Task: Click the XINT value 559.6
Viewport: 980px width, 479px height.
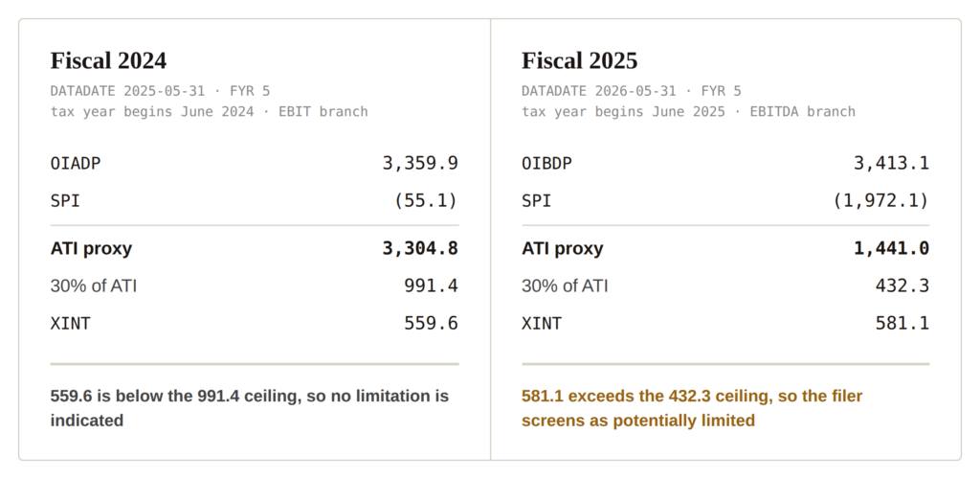Action: 431,324
